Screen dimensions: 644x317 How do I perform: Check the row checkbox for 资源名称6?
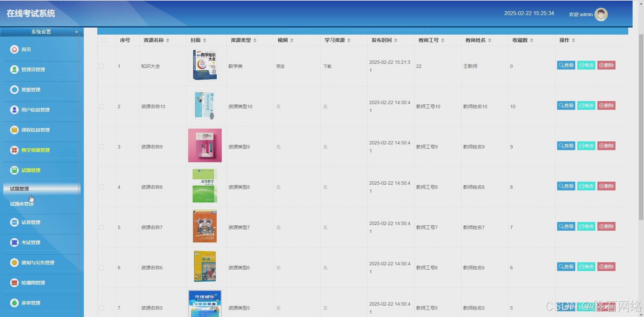coord(102,268)
